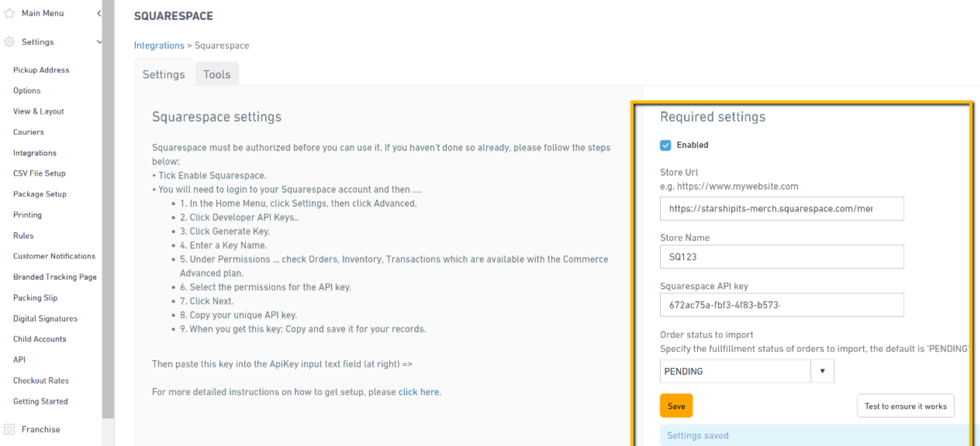Click the 'Order status to import' label

[707, 335]
